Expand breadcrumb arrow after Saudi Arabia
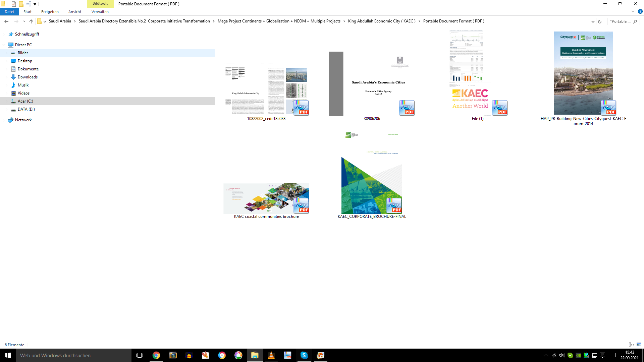644x362 pixels. pyautogui.click(x=75, y=21)
